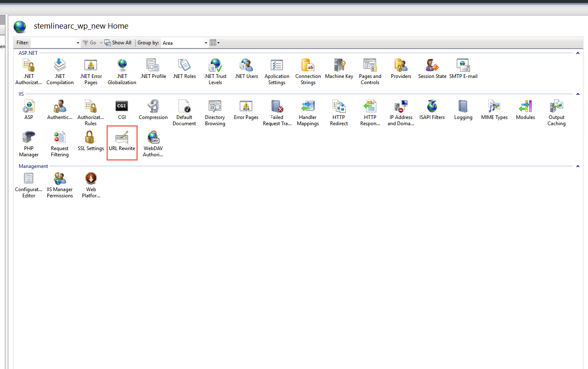Open Connection Strings feature
The width and height of the screenshot is (588, 369).
308,72
